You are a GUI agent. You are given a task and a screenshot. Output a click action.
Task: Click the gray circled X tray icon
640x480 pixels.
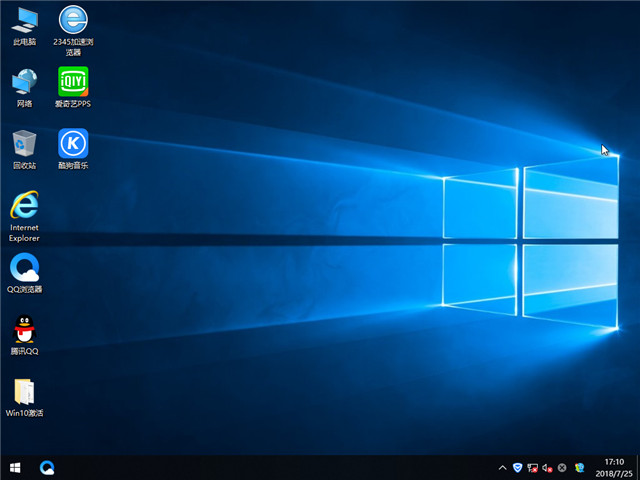click(x=562, y=467)
